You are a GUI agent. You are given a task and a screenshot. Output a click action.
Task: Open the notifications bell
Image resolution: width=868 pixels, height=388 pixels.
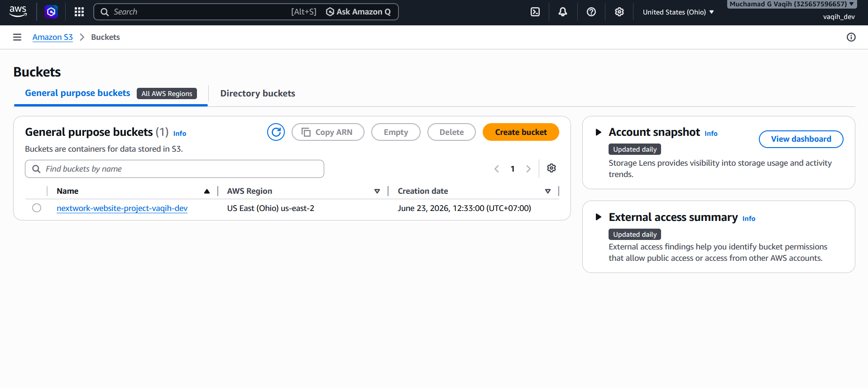(x=563, y=12)
